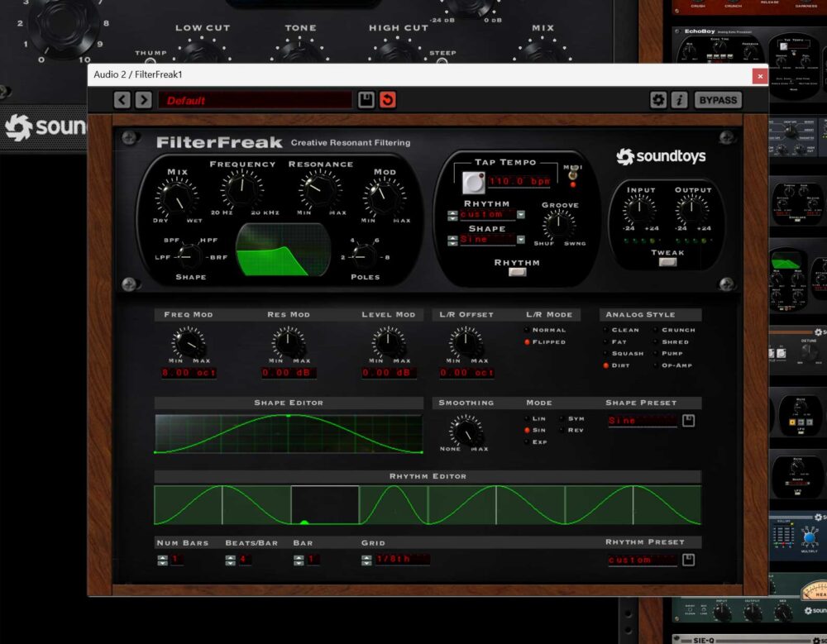Close the Audio 2 / FilterFreak1 window
The width and height of the screenshot is (827, 644).
[x=760, y=76]
